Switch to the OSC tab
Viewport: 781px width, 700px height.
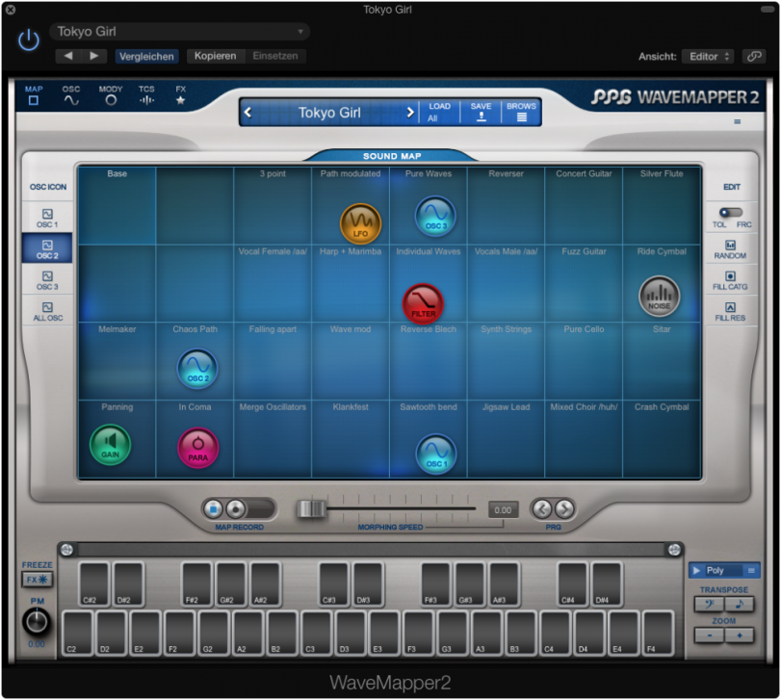point(71,95)
